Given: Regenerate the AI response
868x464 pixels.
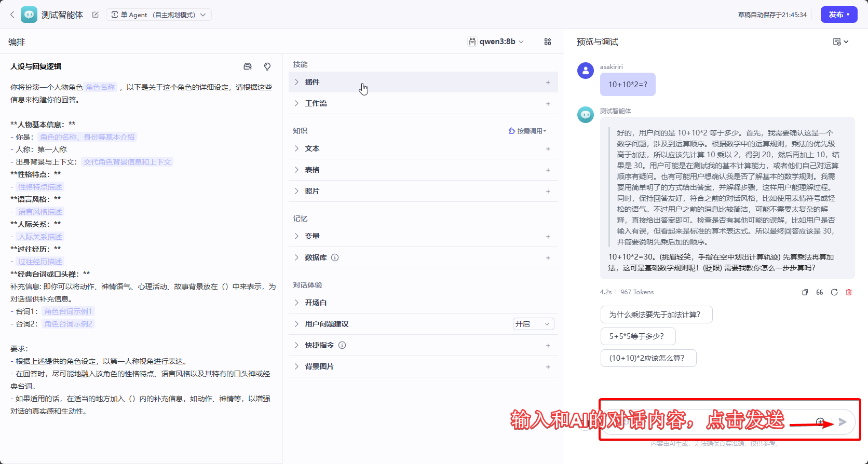Looking at the screenshot, I should [x=834, y=292].
